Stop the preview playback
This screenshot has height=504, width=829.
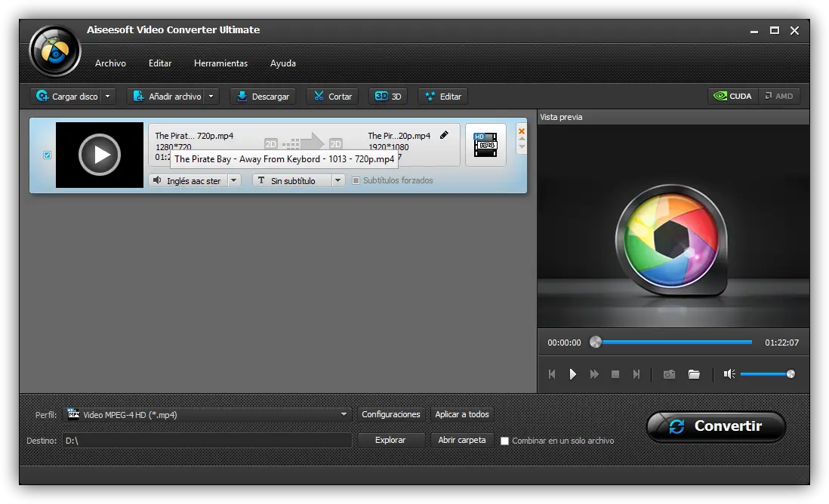pos(615,374)
